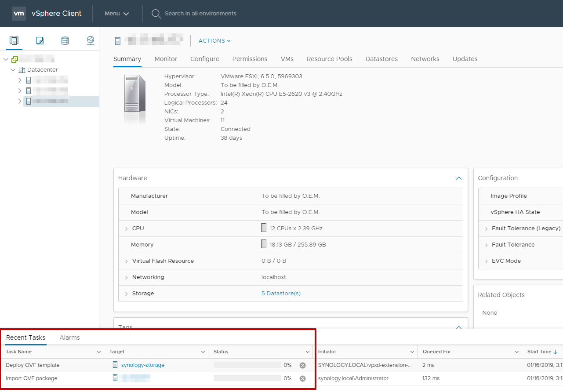
Task: Click the search magnifier icon
Action: pos(156,14)
